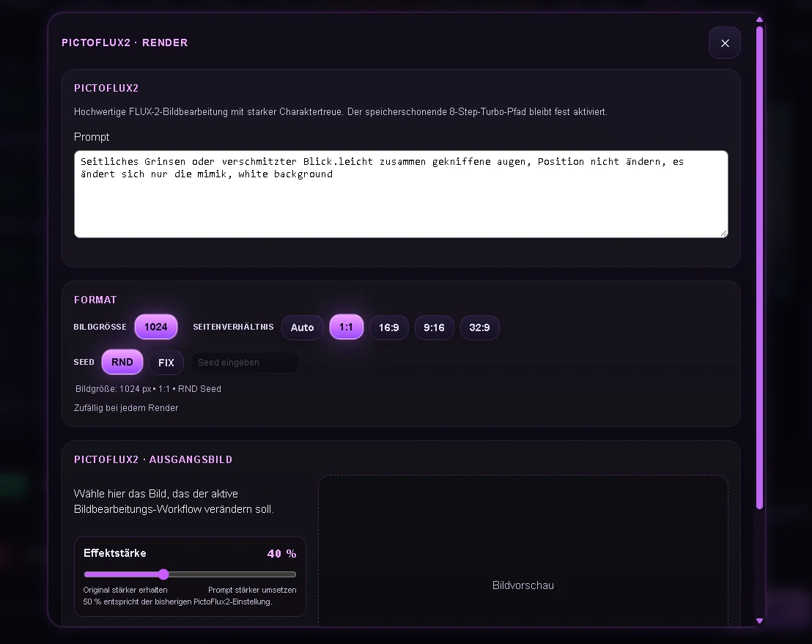
Task: Click the 'Original stärker erhalten' label
Action: pos(125,591)
